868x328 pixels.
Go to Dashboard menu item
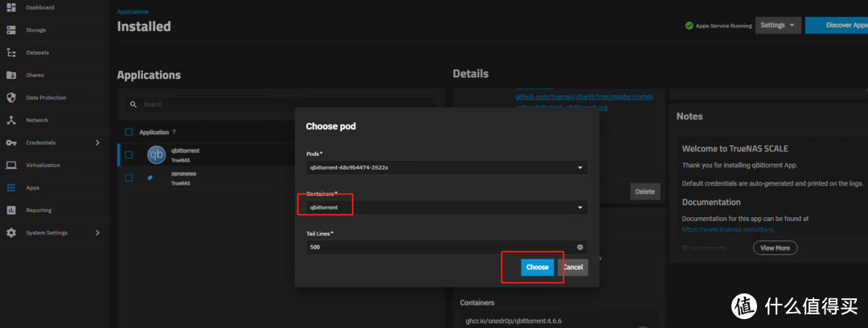point(40,7)
